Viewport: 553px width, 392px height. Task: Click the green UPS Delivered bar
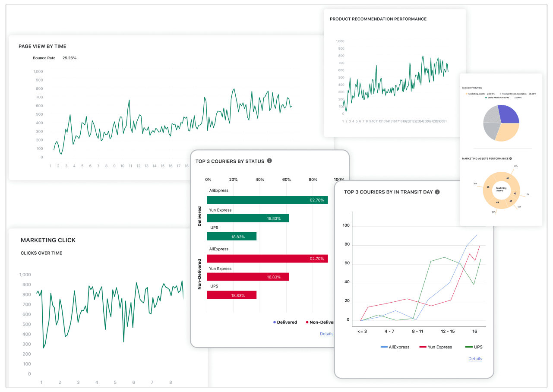pyautogui.click(x=231, y=237)
